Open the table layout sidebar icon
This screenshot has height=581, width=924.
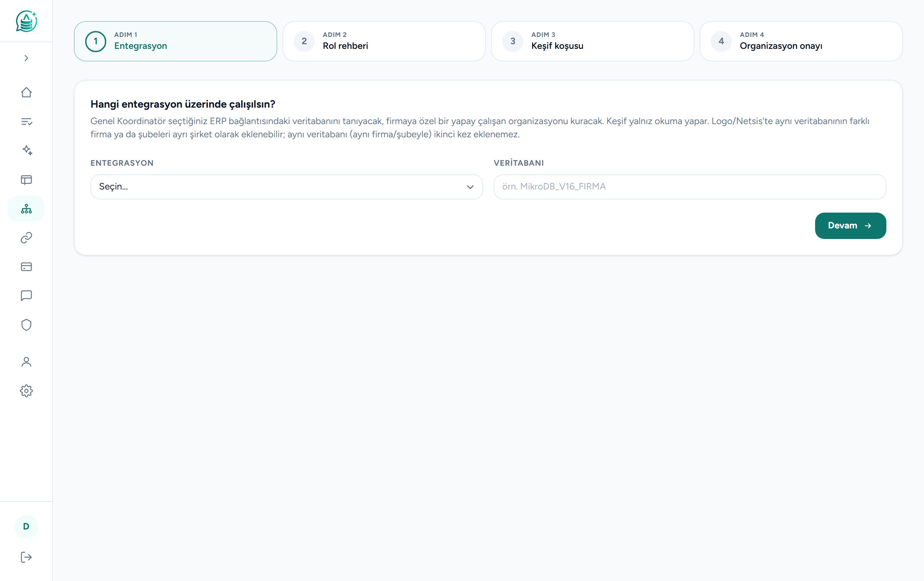[x=26, y=180]
